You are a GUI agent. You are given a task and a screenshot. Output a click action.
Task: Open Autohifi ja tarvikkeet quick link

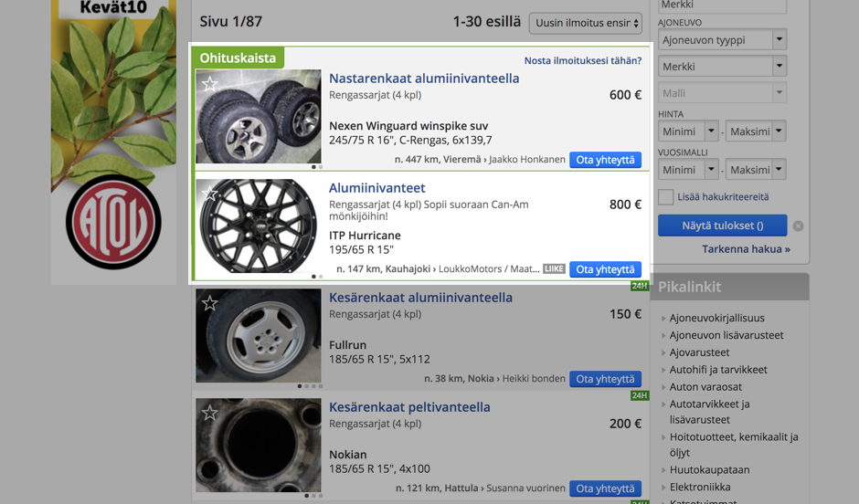(x=718, y=370)
